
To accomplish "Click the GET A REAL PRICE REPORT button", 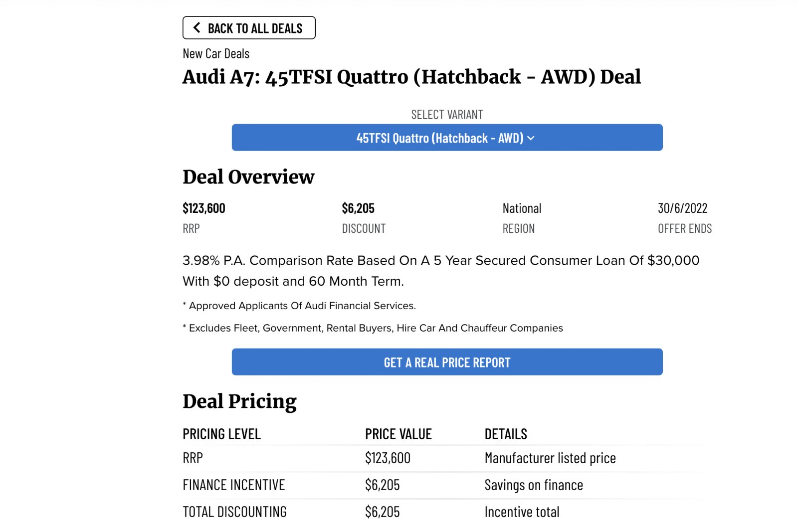I will 447,362.
